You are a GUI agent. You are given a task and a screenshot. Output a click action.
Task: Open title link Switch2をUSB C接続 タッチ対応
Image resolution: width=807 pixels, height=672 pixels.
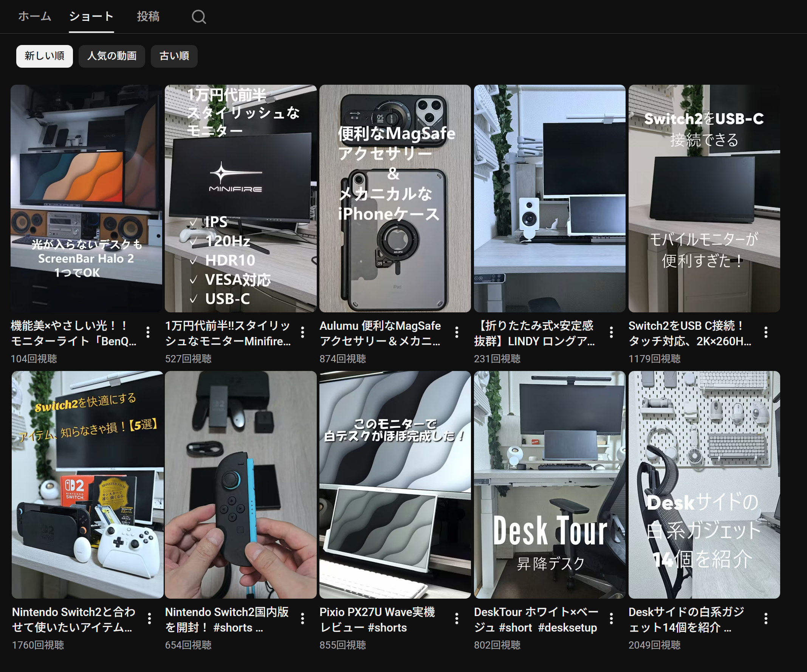(x=690, y=333)
